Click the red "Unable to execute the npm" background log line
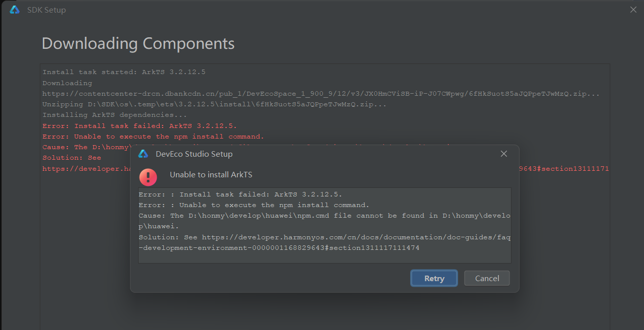644x330 pixels. click(x=153, y=137)
